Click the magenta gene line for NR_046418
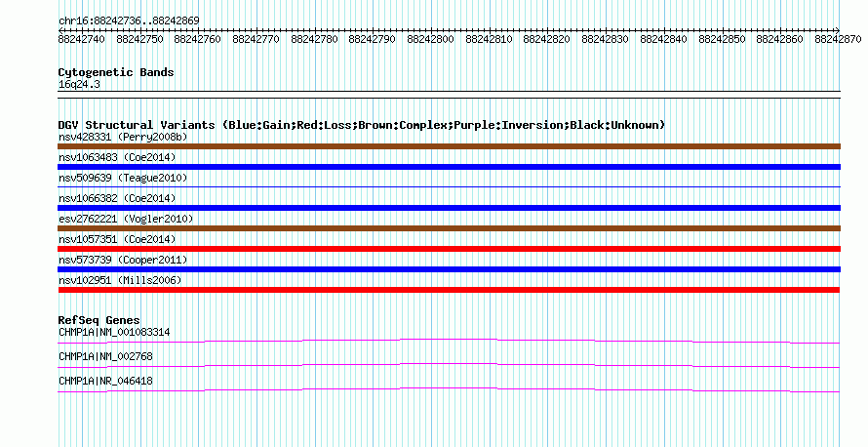Screen dimensions: 868x447 449,390
